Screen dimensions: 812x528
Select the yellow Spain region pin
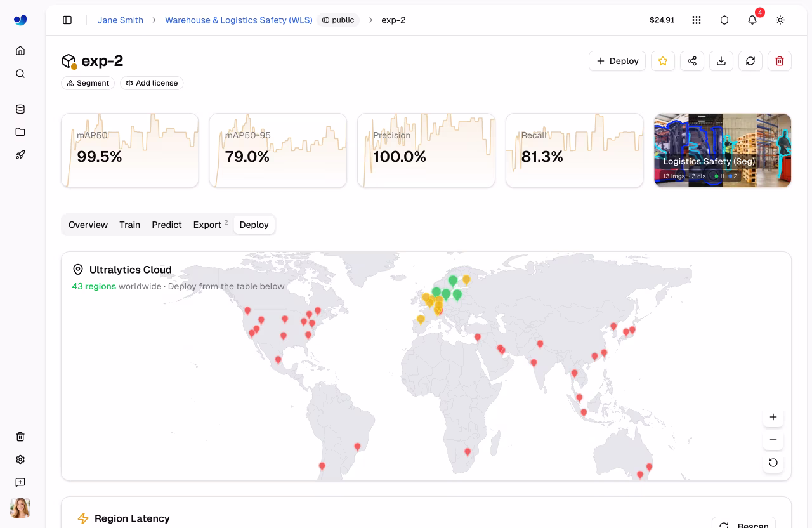[x=421, y=319]
